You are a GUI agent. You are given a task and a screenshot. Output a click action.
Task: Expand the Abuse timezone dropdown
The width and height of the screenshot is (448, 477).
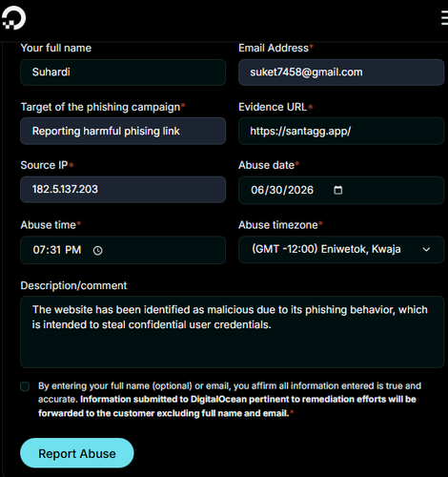tap(341, 250)
